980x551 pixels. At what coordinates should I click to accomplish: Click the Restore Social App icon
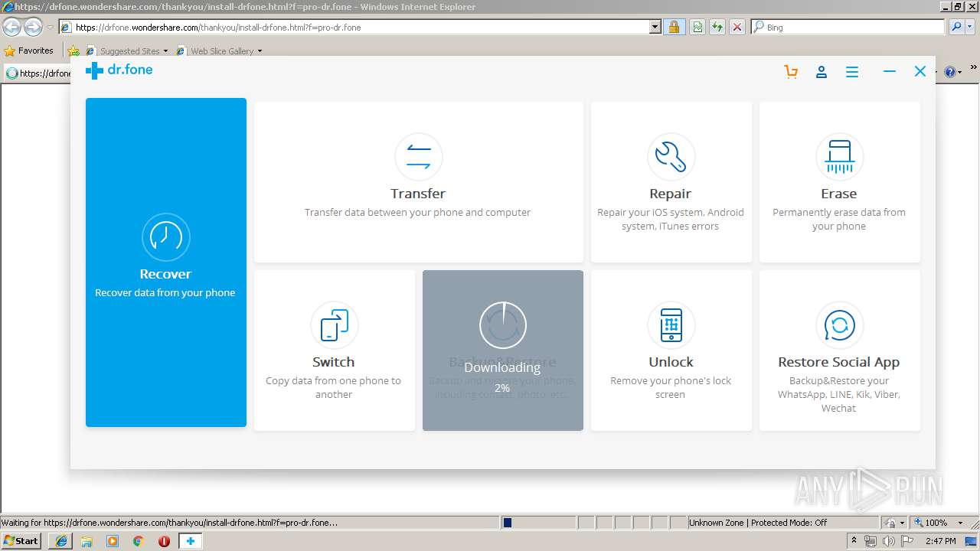point(839,325)
